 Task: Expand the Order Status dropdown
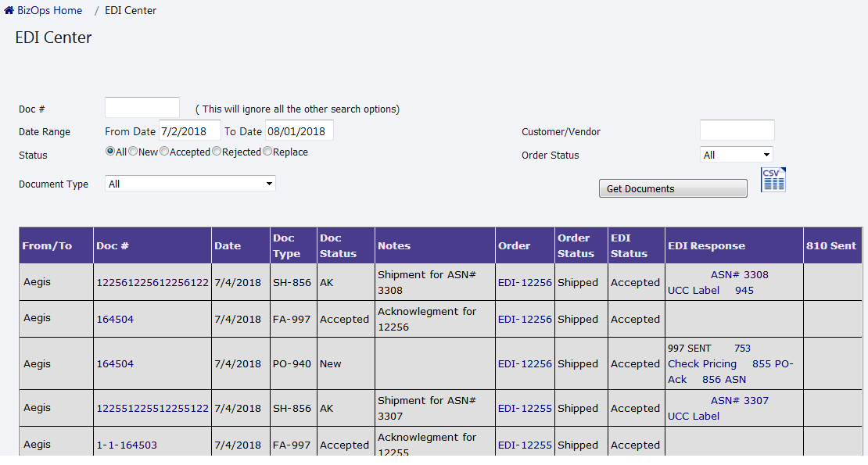(x=736, y=155)
